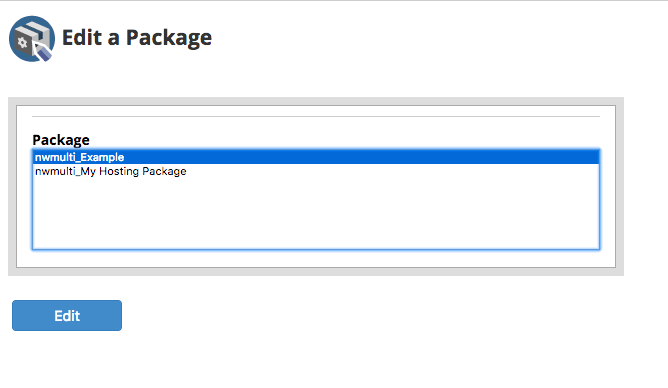This screenshot has height=388, width=668.
Task: Click the horizontal divider above the Package label
Action: point(316,116)
